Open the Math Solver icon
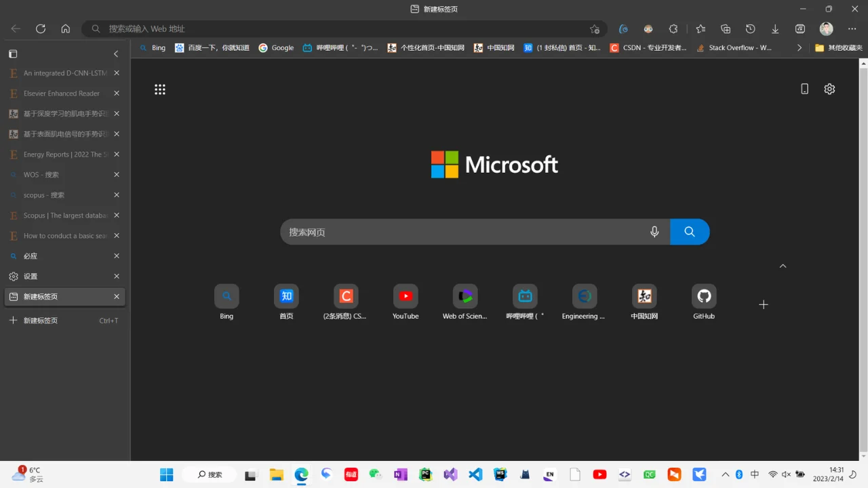The image size is (868, 488). pos(800,29)
